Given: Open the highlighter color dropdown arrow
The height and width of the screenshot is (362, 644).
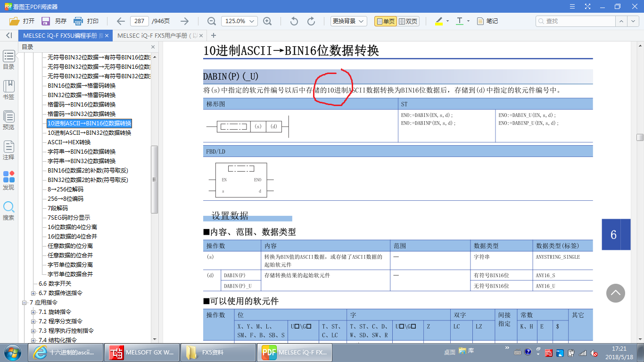Looking at the screenshot, I should coord(447,21).
